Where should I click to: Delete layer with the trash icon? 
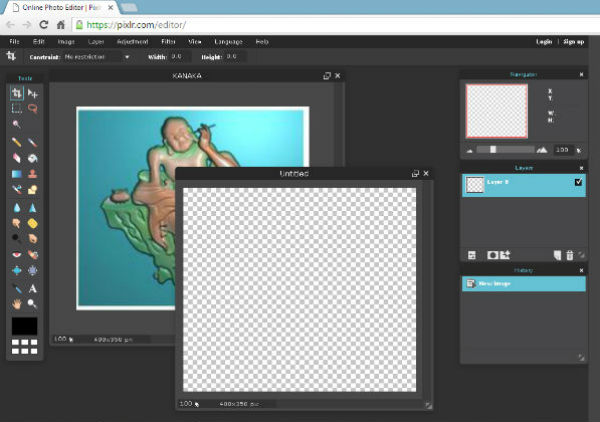[x=570, y=255]
